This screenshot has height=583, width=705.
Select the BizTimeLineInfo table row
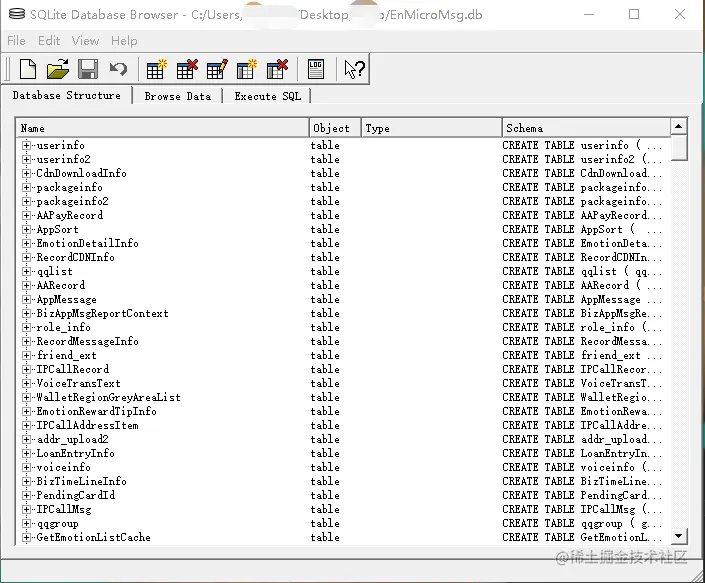tap(343, 481)
